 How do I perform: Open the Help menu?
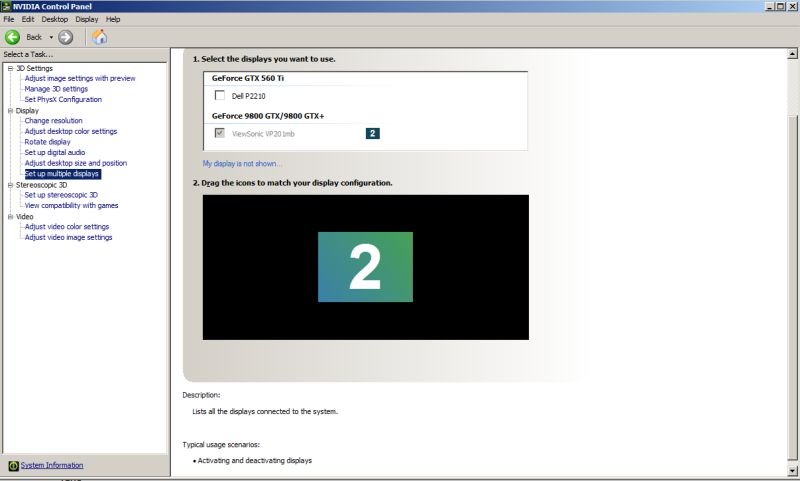coord(113,19)
